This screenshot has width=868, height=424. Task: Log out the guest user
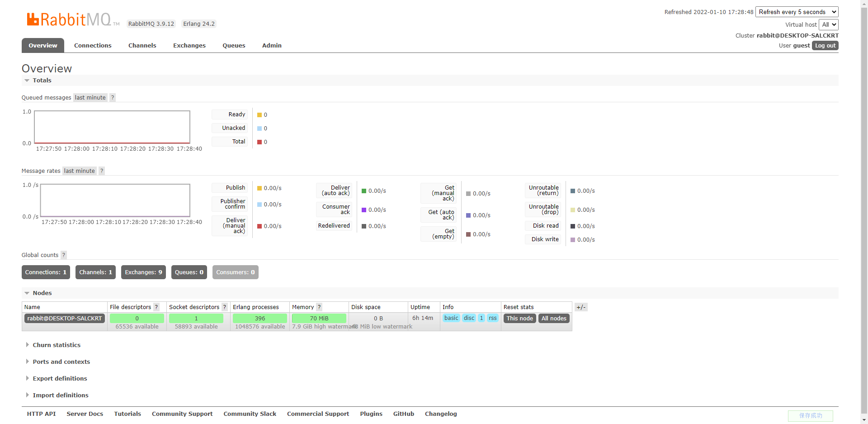[825, 45]
